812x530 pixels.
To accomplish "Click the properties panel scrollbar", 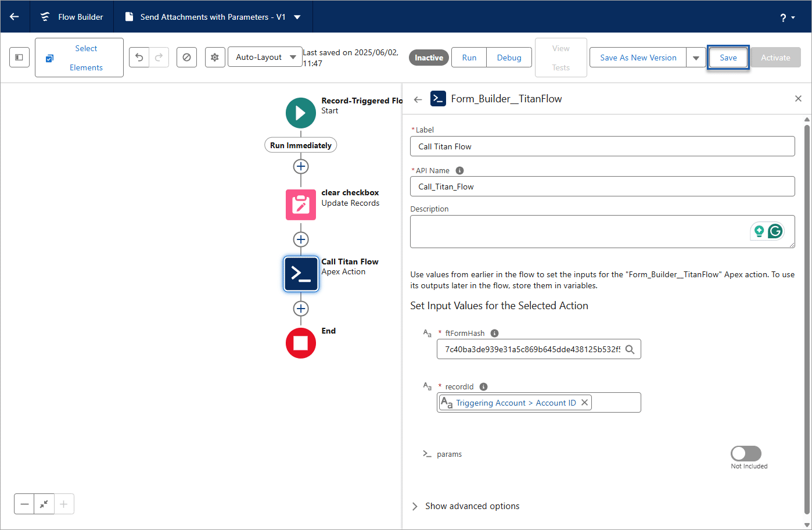I will [807, 320].
